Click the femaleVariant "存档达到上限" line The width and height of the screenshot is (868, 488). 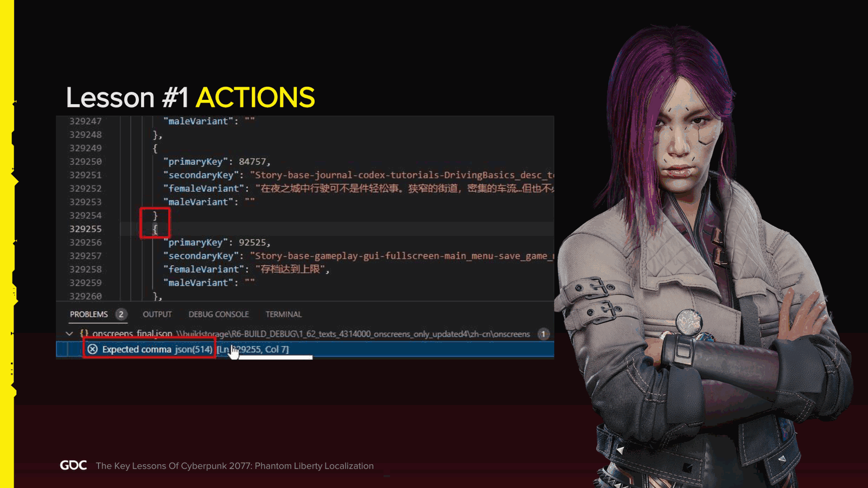[x=247, y=269]
